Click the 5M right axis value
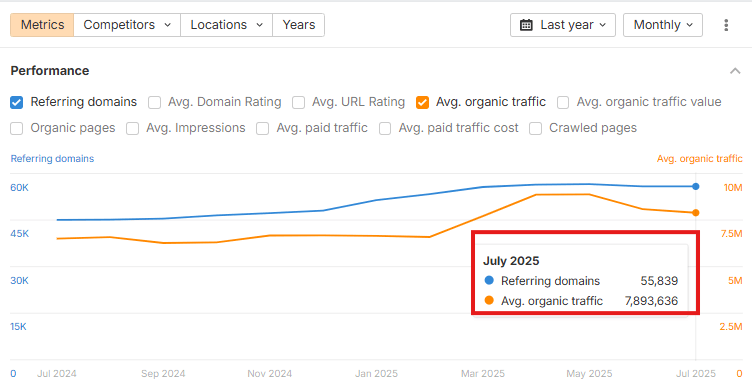The height and width of the screenshot is (390, 752). tap(735, 281)
